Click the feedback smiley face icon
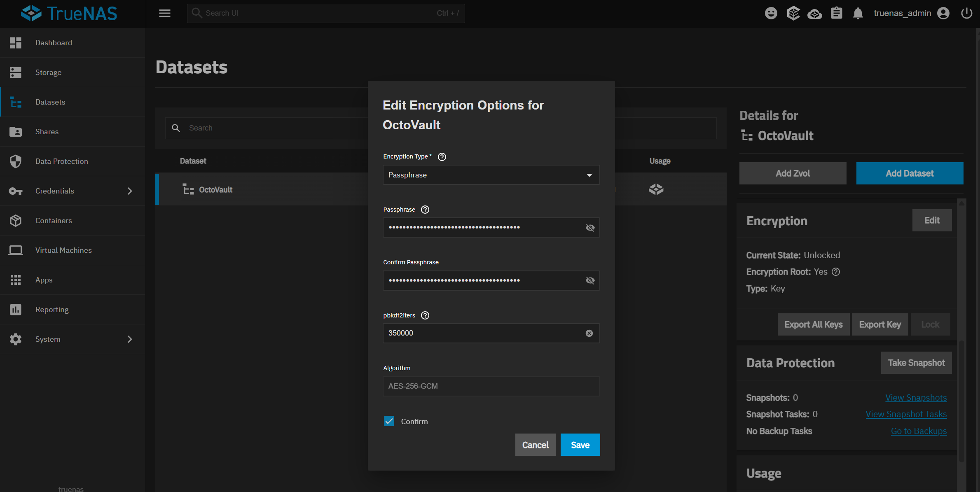980x492 pixels. click(x=771, y=13)
